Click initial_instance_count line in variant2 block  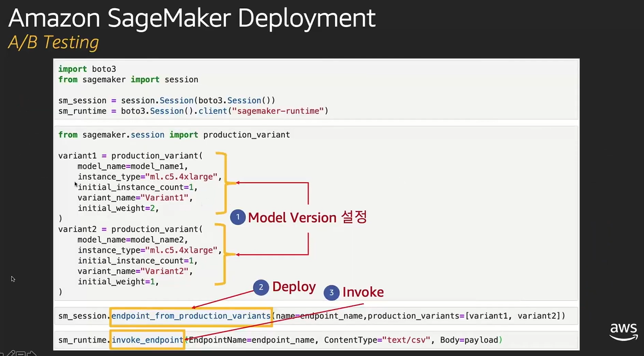tap(138, 261)
